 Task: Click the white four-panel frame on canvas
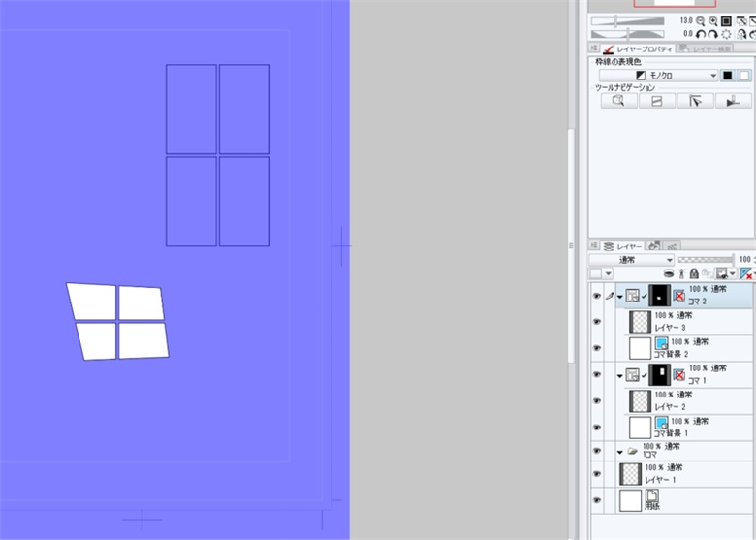pos(118,321)
